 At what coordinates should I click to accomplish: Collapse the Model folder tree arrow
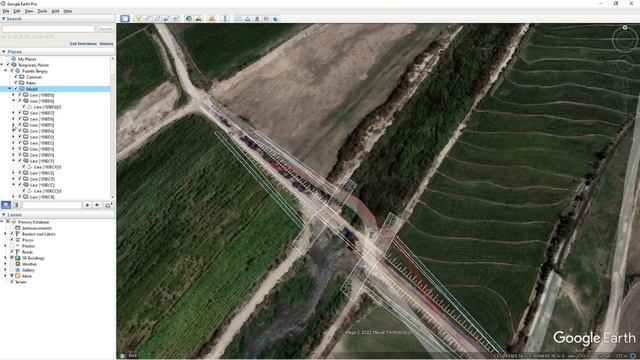[10, 89]
